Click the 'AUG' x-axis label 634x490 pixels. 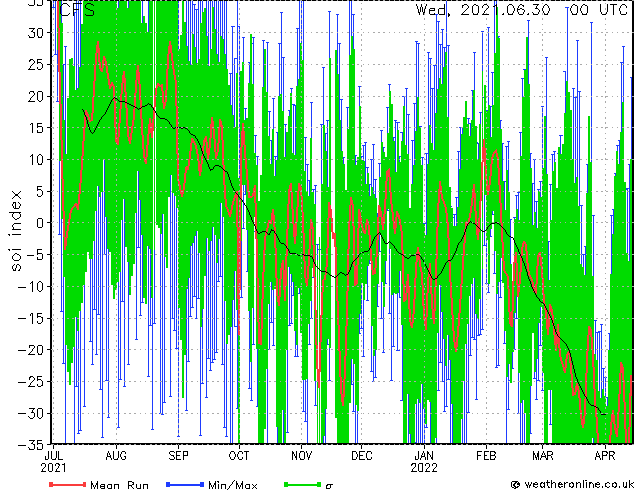click(116, 456)
